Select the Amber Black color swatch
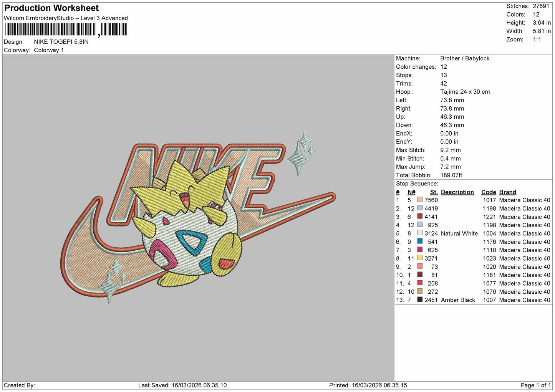The image size is (555, 392). (x=420, y=299)
